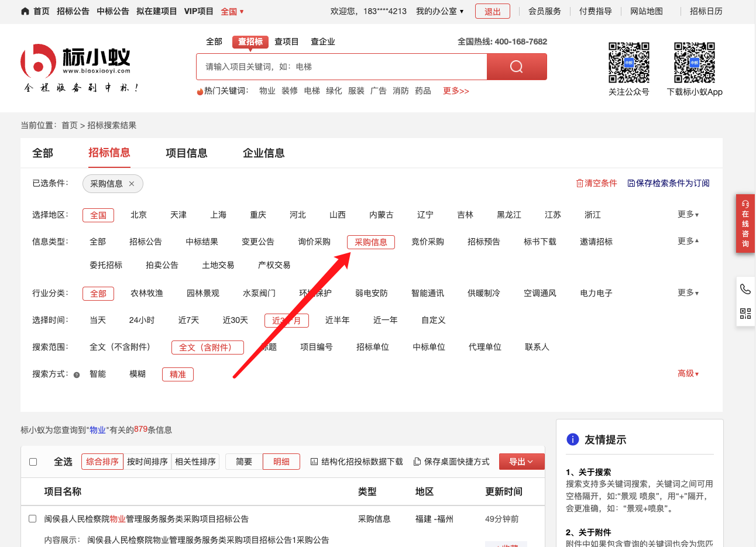Click the phone icon on right sidebar
The width and height of the screenshot is (756, 547).
745,289
